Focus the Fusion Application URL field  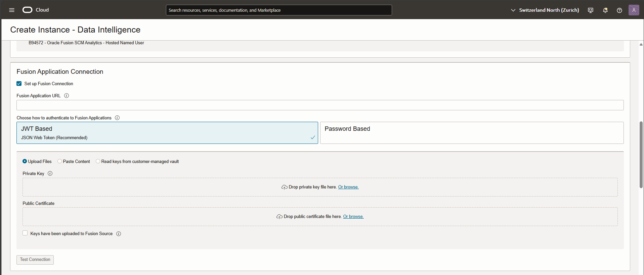click(320, 105)
